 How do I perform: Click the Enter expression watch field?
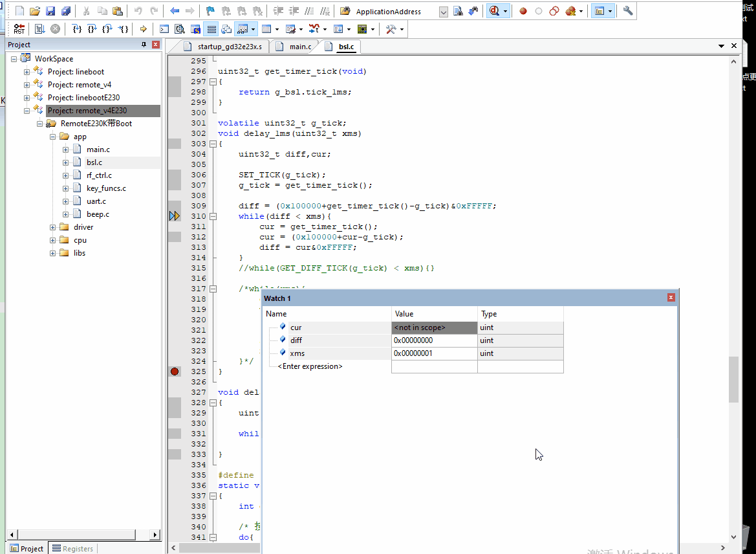pos(310,366)
